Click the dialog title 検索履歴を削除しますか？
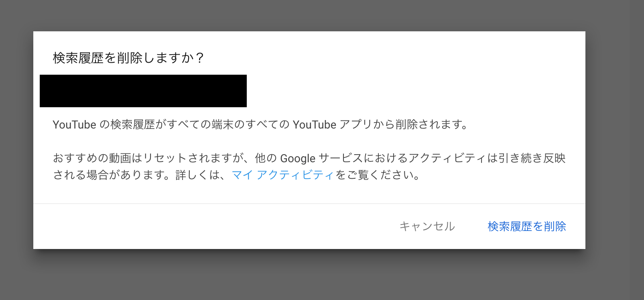 [x=129, y=58]
